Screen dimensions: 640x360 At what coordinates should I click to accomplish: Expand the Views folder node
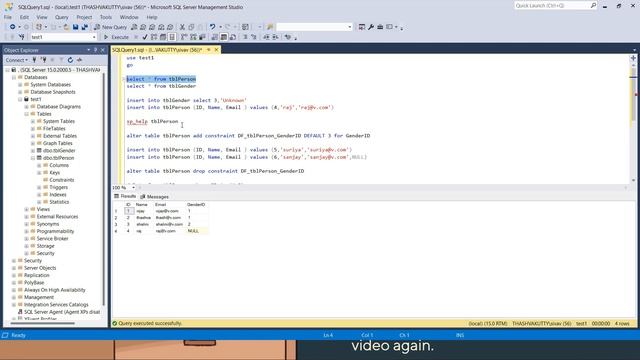click(x=27, y=209)
